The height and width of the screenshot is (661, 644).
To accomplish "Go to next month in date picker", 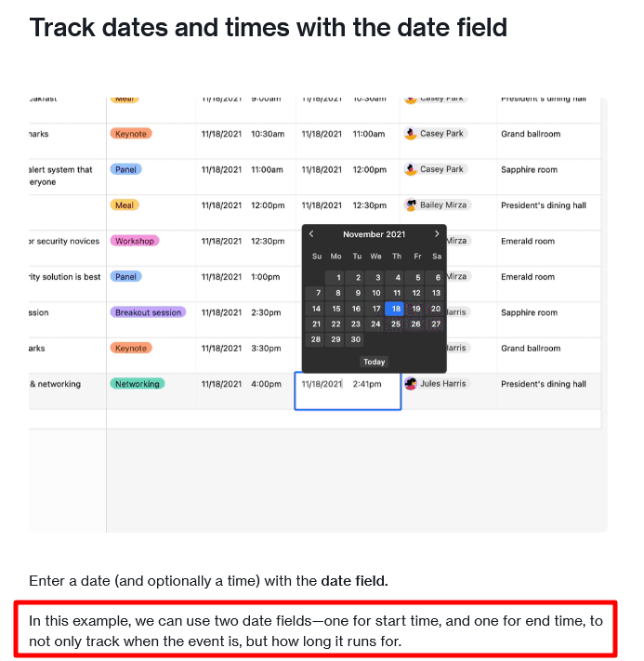I will 437,234.
